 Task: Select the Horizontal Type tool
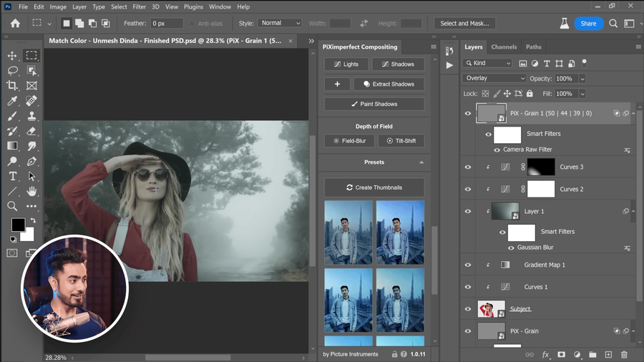pos(12,176)
